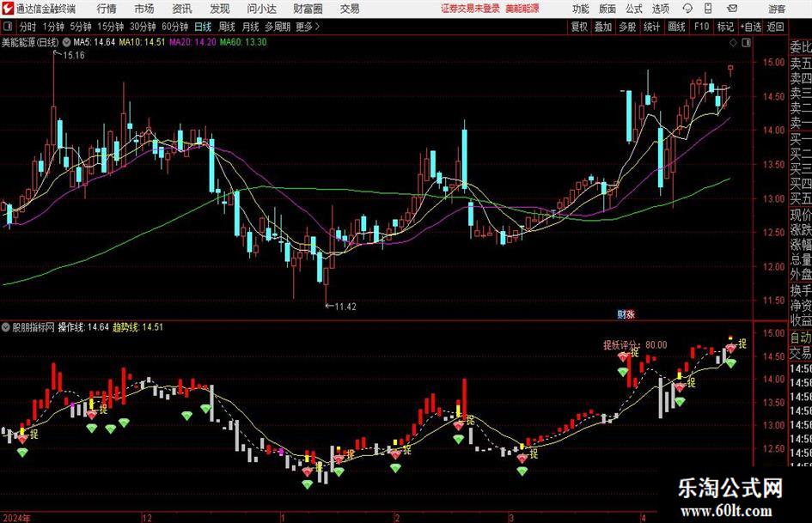Screen dimensions: 812x523
Task: Click the 多股 toolbar button
Action: (627, 27)
